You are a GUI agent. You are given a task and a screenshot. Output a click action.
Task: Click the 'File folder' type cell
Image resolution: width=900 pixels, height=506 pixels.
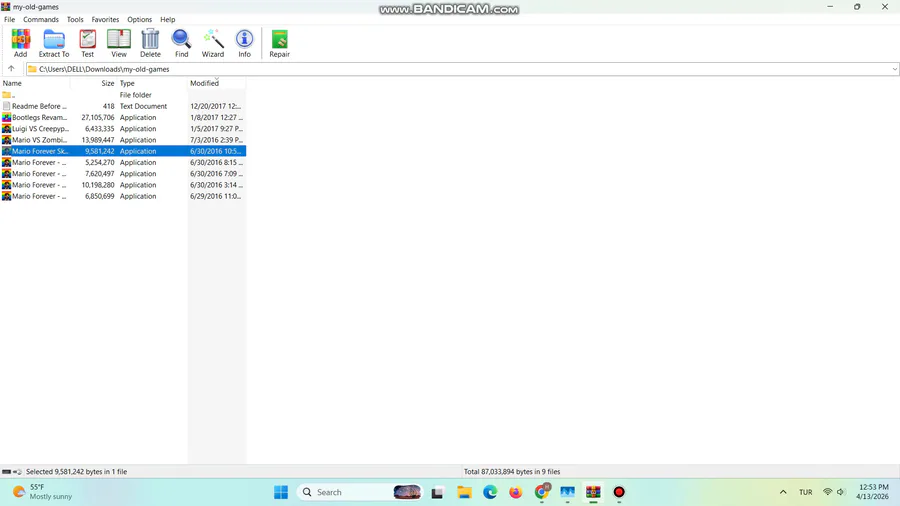[135, 95]
